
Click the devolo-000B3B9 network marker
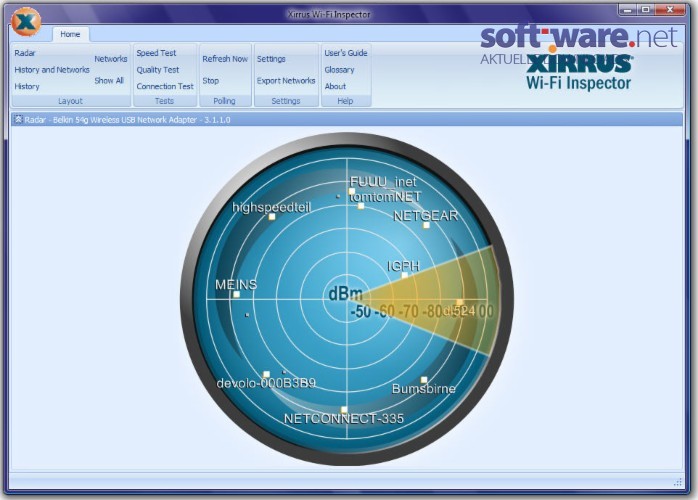pos(266,374)
